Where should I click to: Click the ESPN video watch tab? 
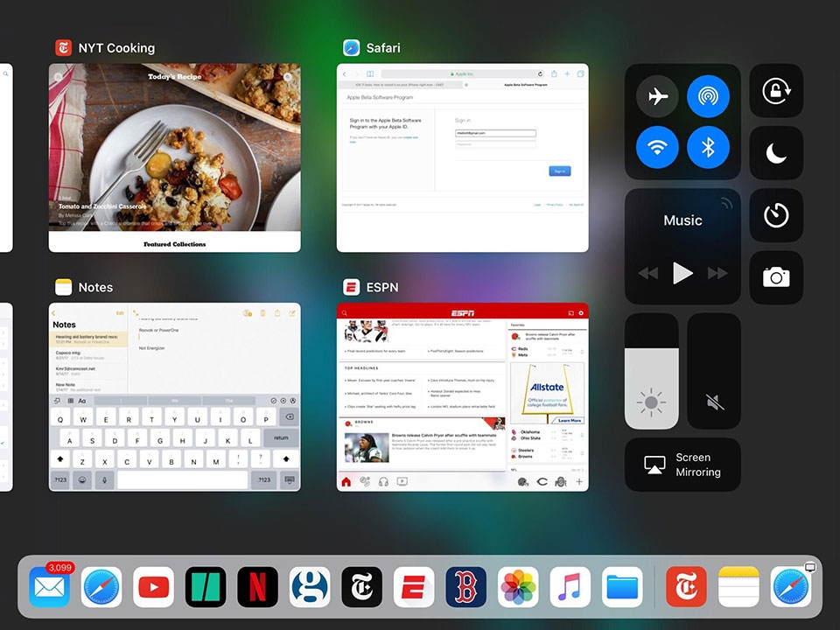point(402,481)
